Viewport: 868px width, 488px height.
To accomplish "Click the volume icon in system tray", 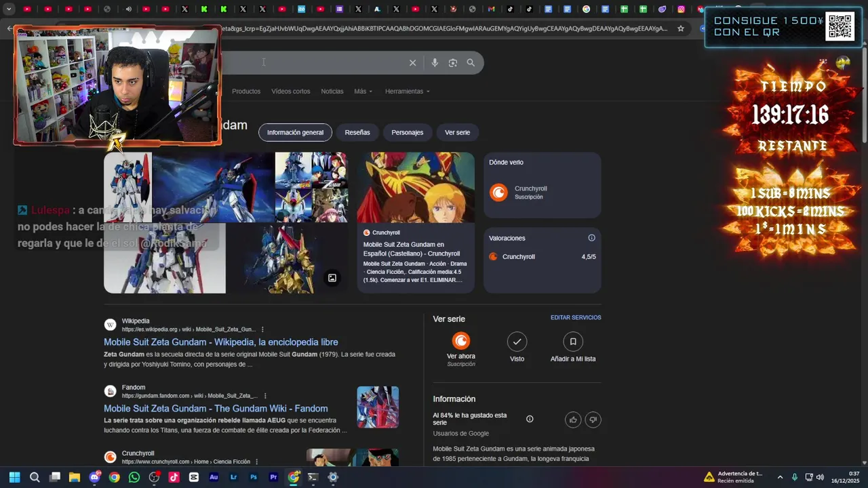I will [x=820, y=477].
